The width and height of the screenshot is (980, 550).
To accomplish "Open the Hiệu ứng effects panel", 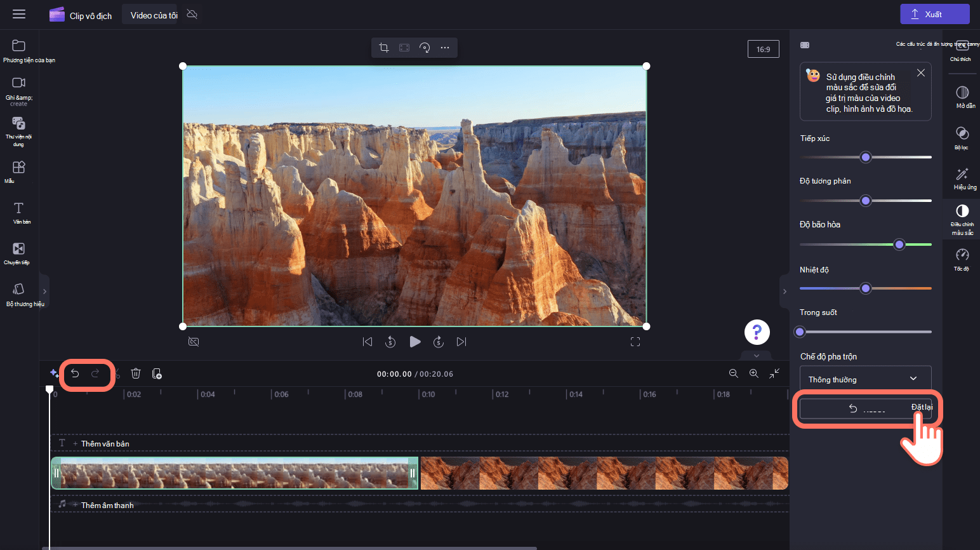I will pyautogui.click(x=962, y=178).
